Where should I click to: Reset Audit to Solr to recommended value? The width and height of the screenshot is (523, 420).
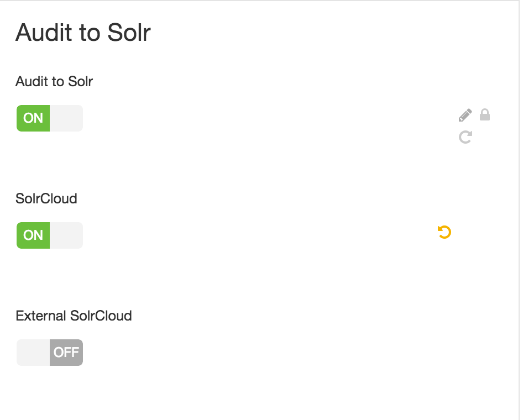tap(466, 137)
